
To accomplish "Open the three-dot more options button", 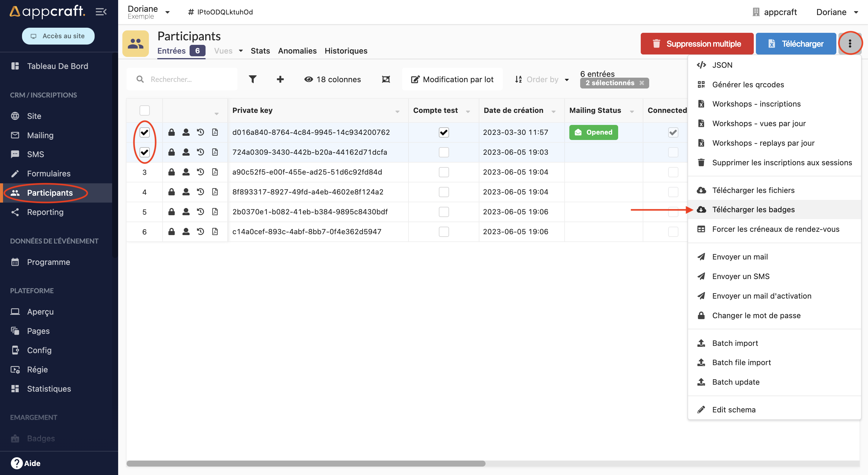I will [850, 43].
